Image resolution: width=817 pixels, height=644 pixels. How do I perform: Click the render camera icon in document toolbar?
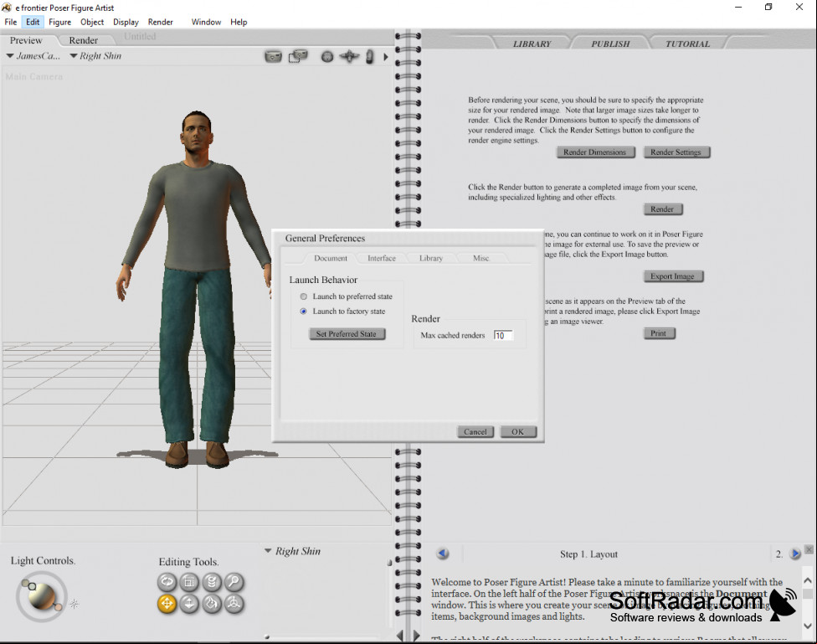pyautogui.click(x=273, y=56)
